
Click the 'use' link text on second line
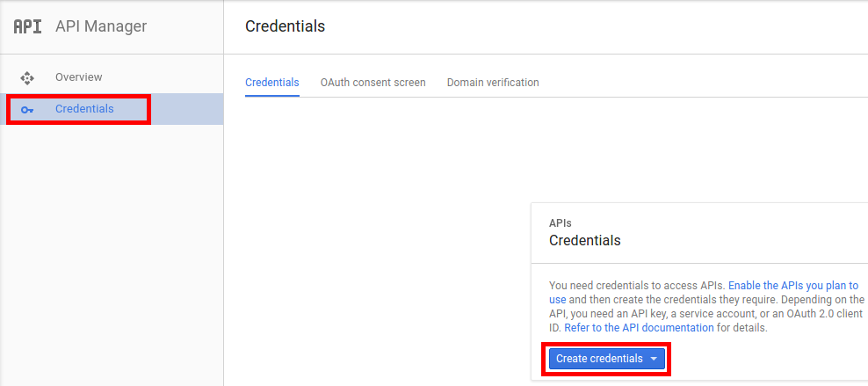point(558,300)
